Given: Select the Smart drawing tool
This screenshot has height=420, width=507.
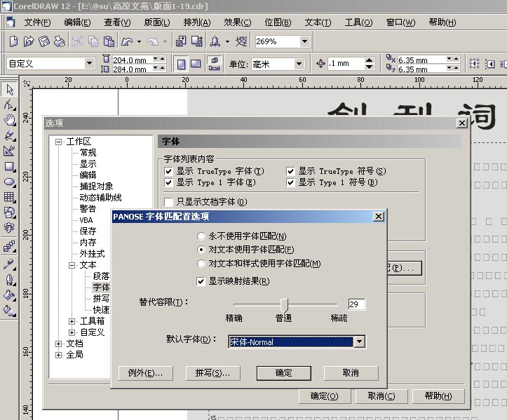Looking at the screenshot, I should 10,151.
